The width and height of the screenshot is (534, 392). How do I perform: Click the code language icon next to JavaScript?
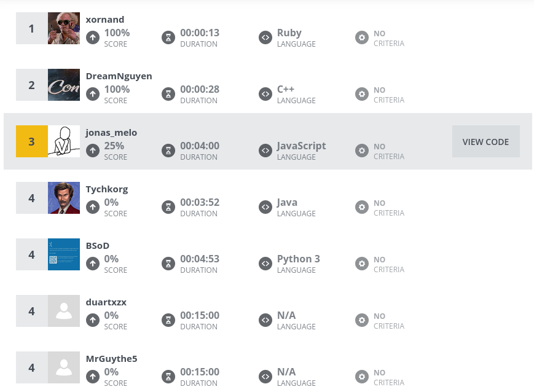pyautogui.click(x=265, y=151)
